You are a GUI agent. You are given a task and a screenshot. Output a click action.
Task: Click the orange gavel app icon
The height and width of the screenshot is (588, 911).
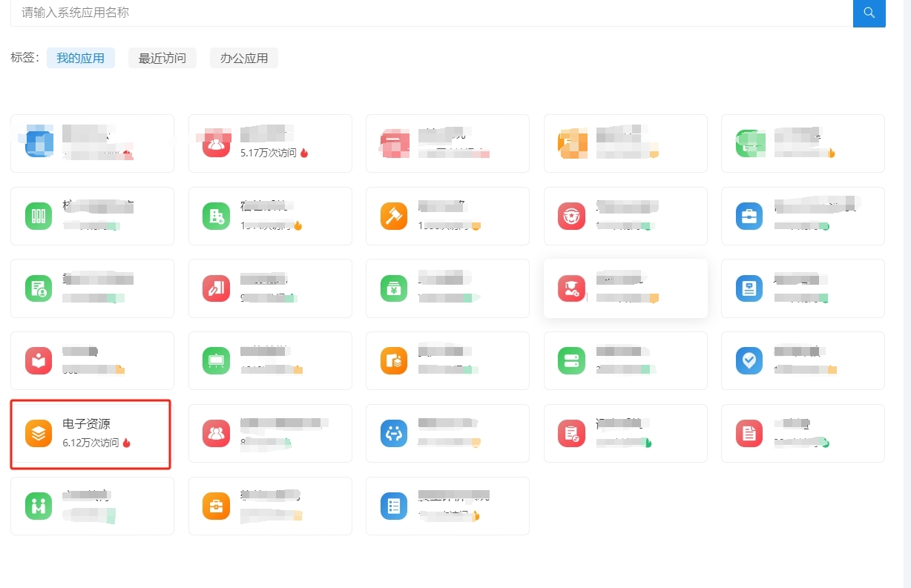point(394,216)
